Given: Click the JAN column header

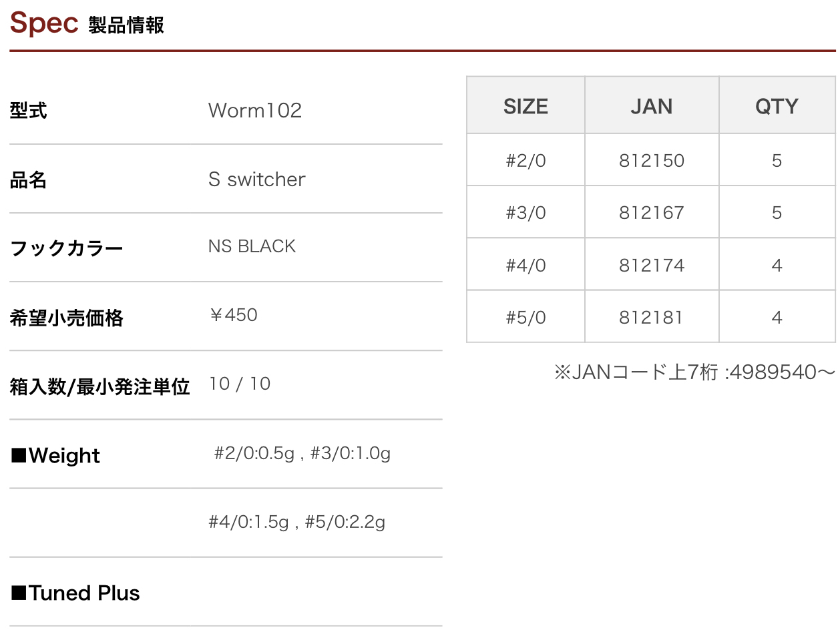Looking at the screenshot, I should [652, 106].
